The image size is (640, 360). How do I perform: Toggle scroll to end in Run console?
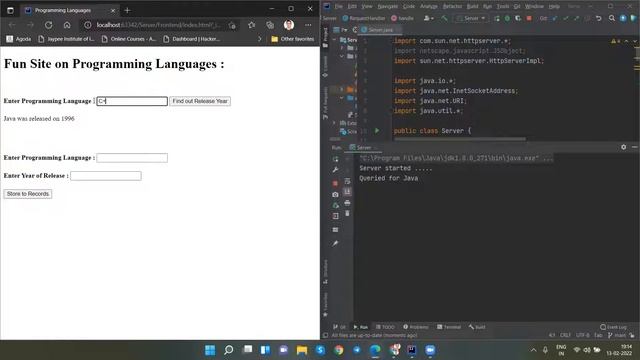pos(347,192)
